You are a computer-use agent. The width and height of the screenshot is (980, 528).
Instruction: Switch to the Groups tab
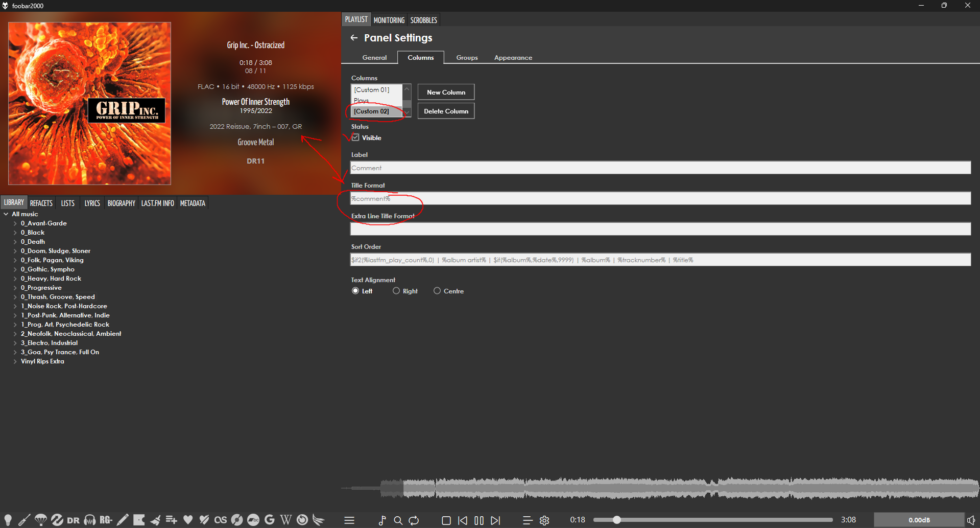coord(467,58)
